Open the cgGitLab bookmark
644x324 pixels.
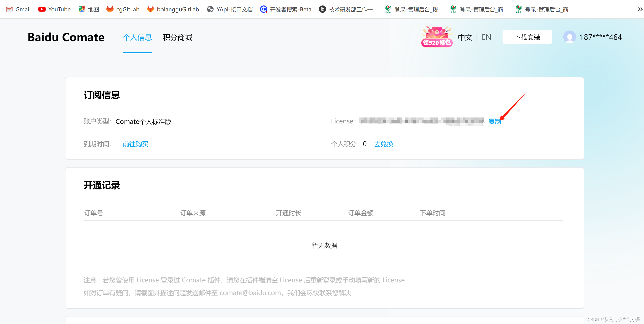[x=123, y=10]
